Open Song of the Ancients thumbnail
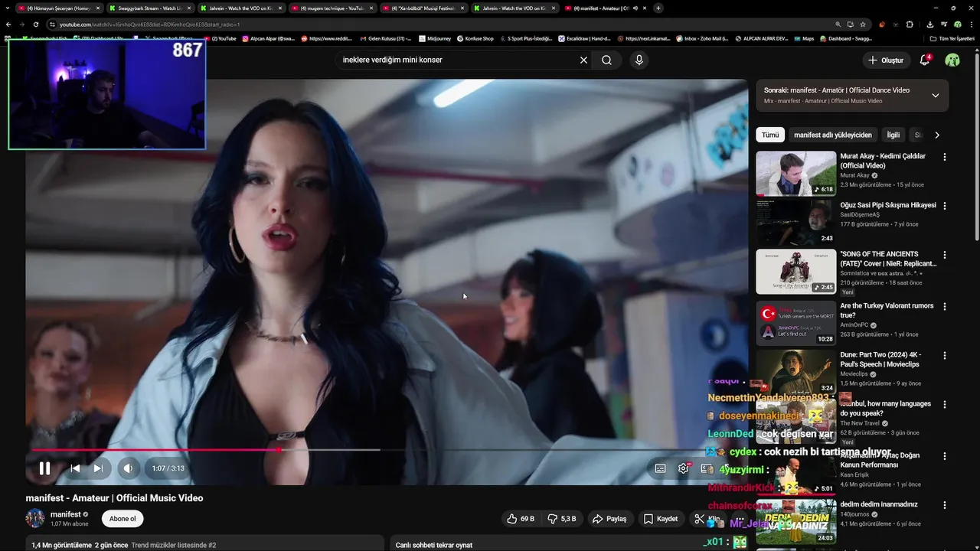This screenshot has height=551, width=980. (796, 272)
